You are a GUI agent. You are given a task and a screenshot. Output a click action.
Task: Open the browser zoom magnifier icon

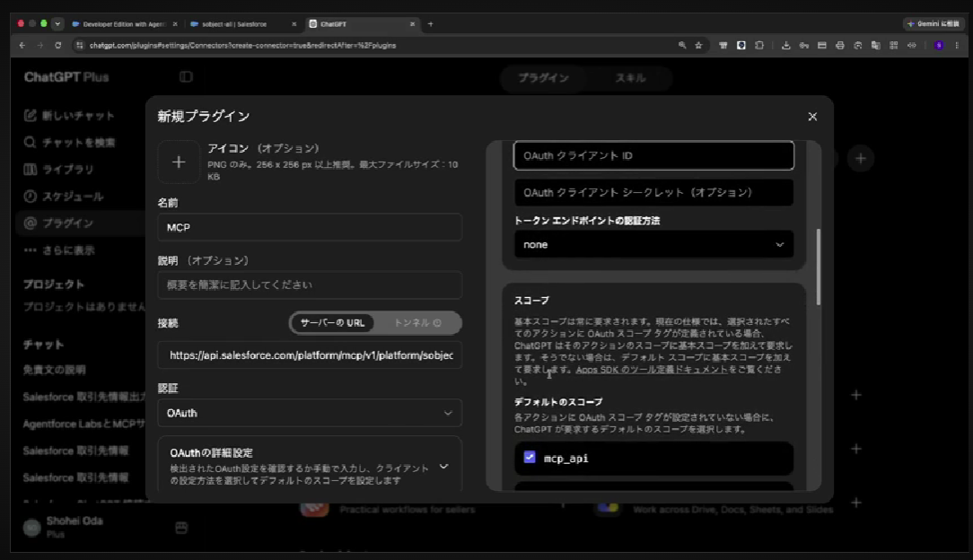[x=682, y=45]
